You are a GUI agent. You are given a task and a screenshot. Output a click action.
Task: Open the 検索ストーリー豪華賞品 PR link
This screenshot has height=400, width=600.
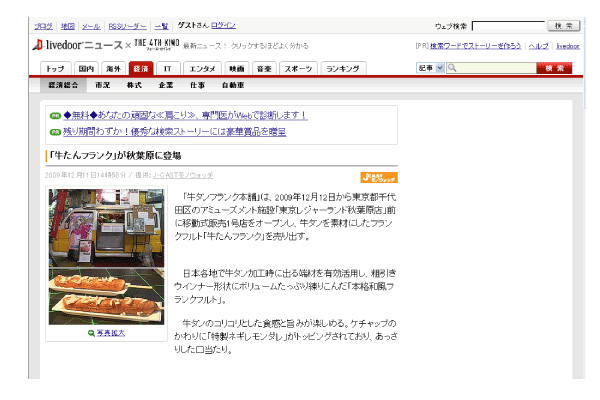(x=174, y=132)
